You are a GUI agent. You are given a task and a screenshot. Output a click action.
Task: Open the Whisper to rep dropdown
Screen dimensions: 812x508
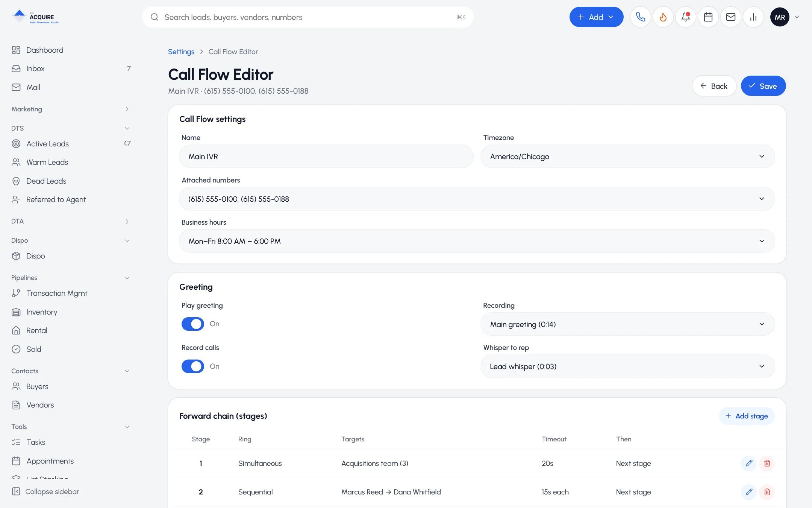[627, 367]
